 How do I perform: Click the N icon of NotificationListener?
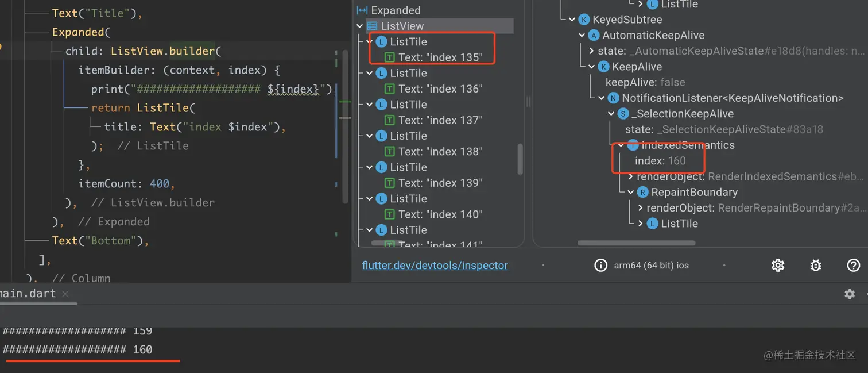(614, 98)
